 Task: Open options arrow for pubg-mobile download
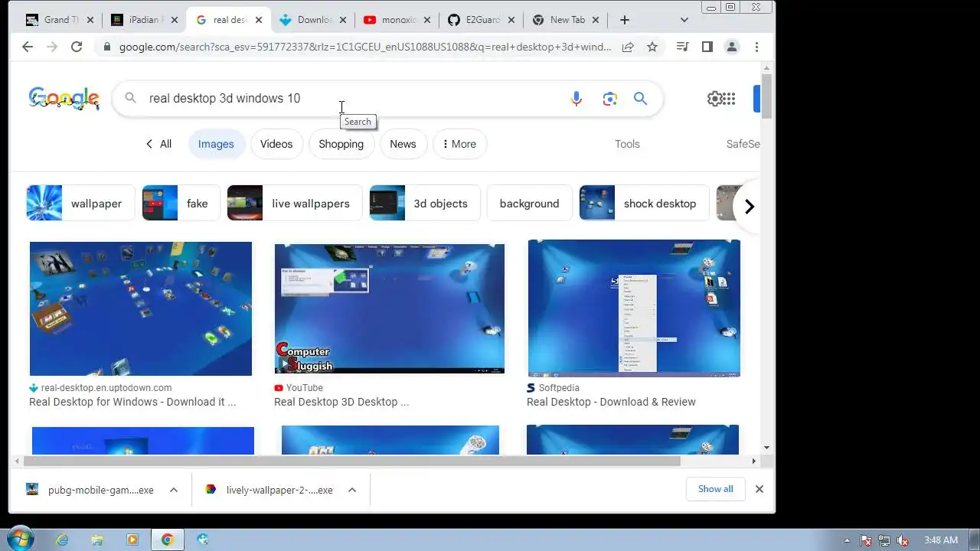174,490
